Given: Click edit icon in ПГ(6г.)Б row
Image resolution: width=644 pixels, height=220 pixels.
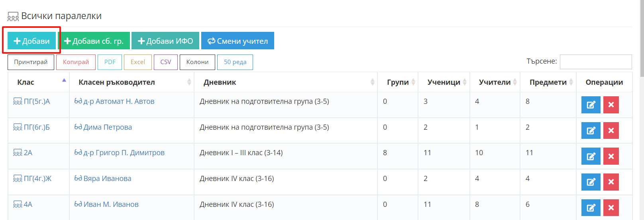Looking at the screenshot, I should pyautogui.click(x=591, y=130).
